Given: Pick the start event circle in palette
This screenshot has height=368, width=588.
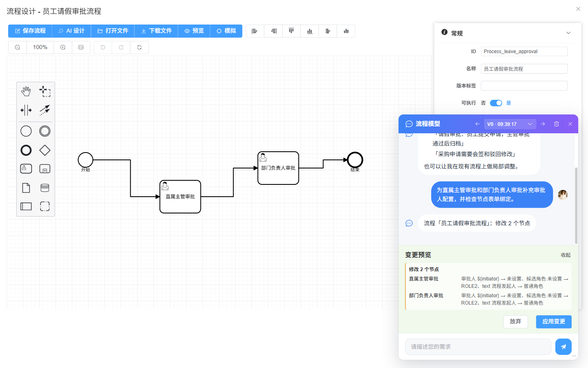Looking at the screenshot, I should 26,131.
